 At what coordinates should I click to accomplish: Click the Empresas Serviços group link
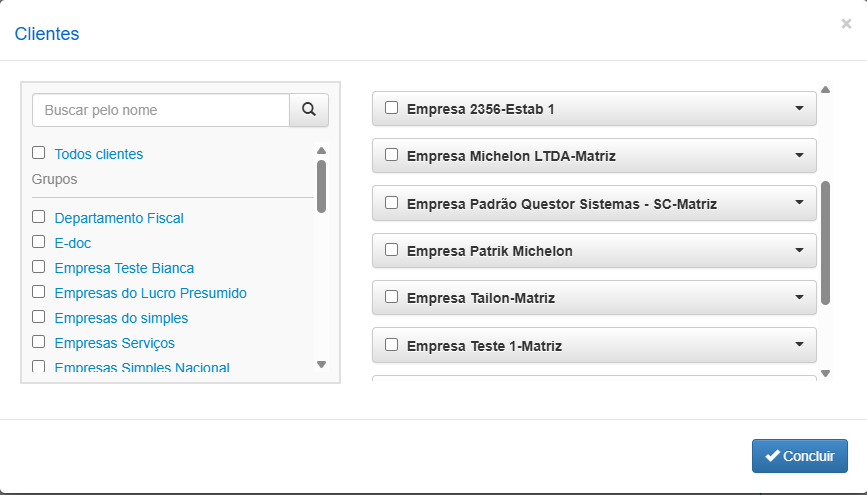114,343
